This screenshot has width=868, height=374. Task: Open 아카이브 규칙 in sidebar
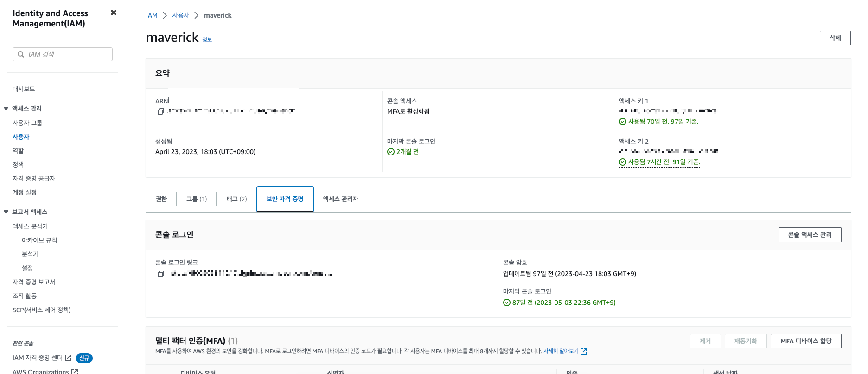pos(39,240)
